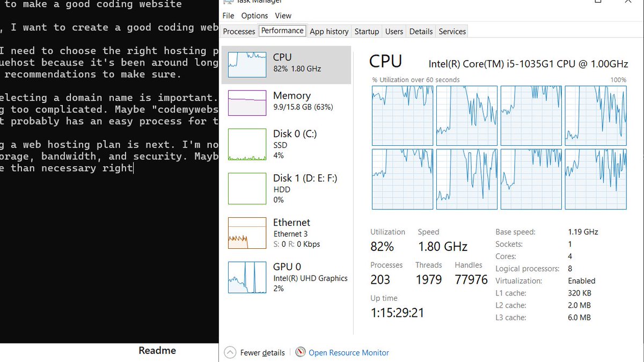644x362 pixels.
Task: Click the Speed 1.80 GHz value
Action: 443,246
